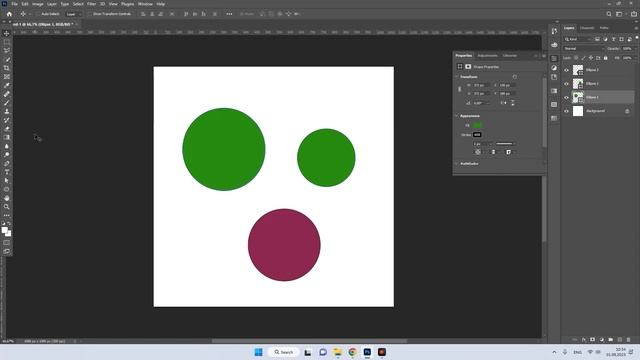Collapse the Appearance section

pyautogui.click(x=456, y=116)
